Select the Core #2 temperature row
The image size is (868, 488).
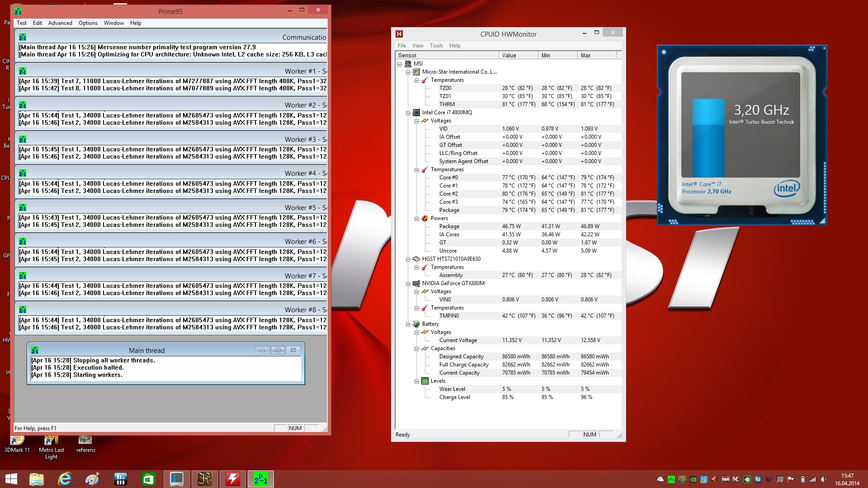448,194
